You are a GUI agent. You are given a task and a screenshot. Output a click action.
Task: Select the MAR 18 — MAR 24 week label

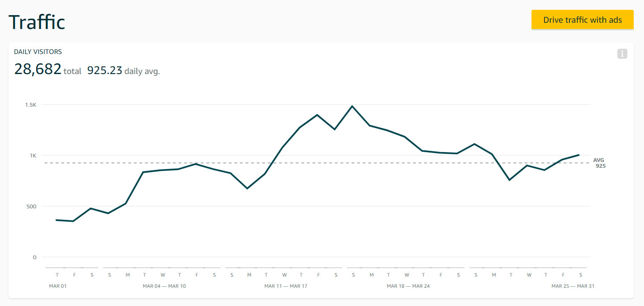(408, 286)
